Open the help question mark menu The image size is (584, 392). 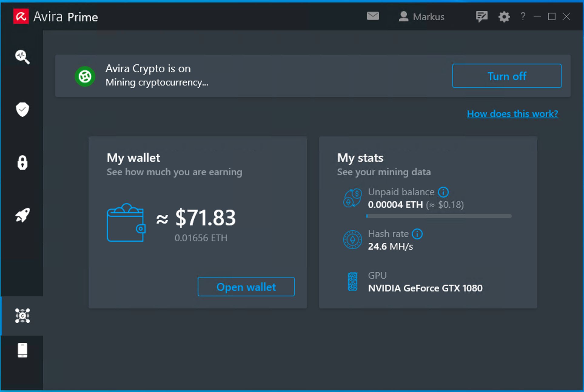click(x=522, y=17)
